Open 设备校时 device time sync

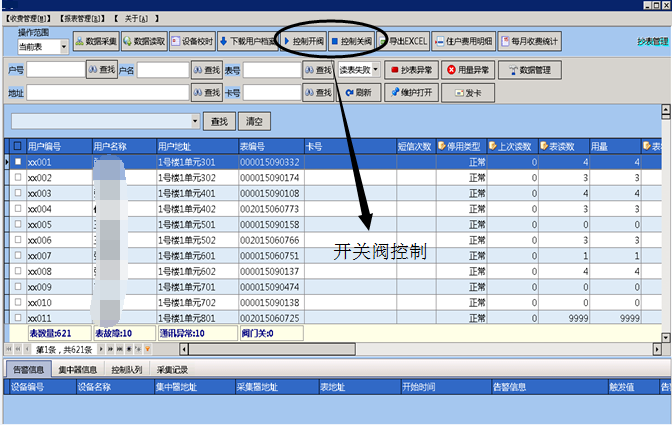click(192, 41)
